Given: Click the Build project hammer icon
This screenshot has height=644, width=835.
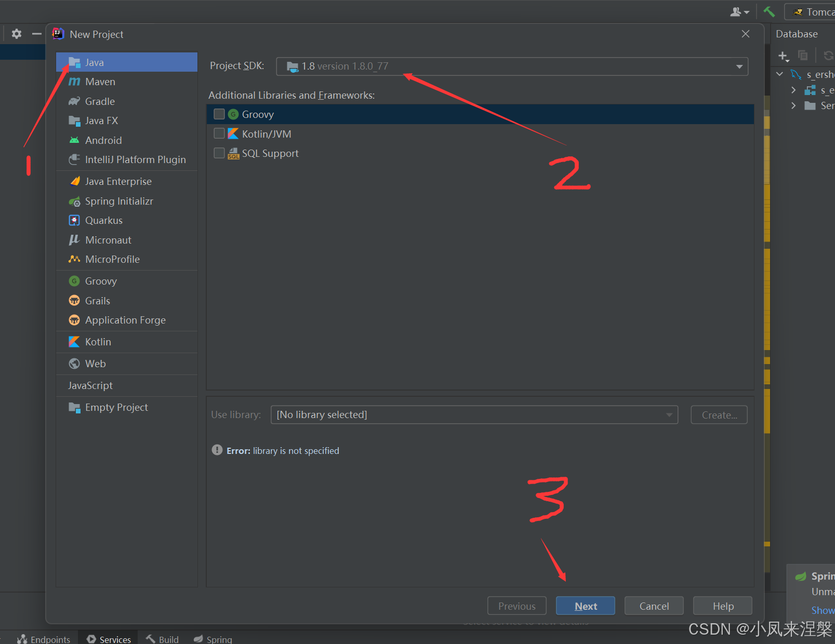Looking at the screenshot, I should click(769, 11).
